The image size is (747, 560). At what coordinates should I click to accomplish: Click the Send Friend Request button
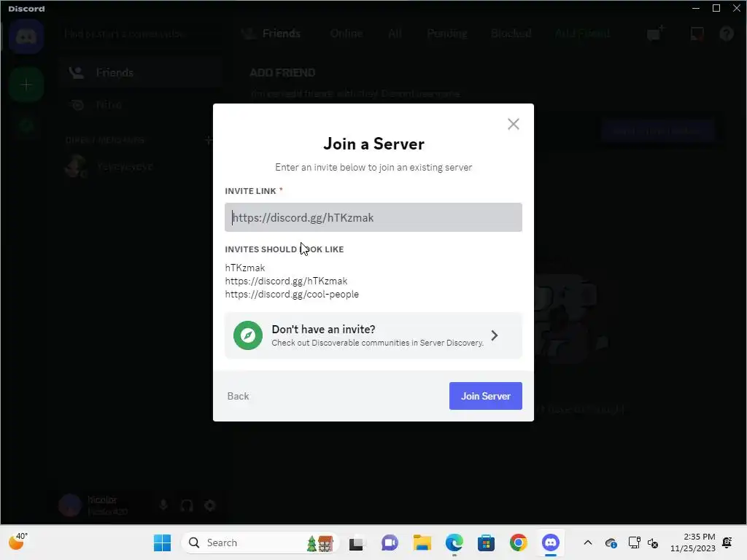coord(657,131)
